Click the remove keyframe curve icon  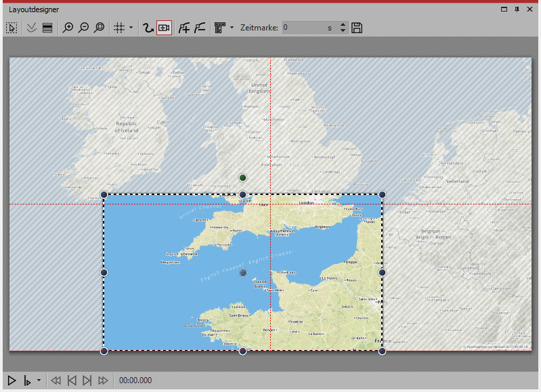point(200,28)
